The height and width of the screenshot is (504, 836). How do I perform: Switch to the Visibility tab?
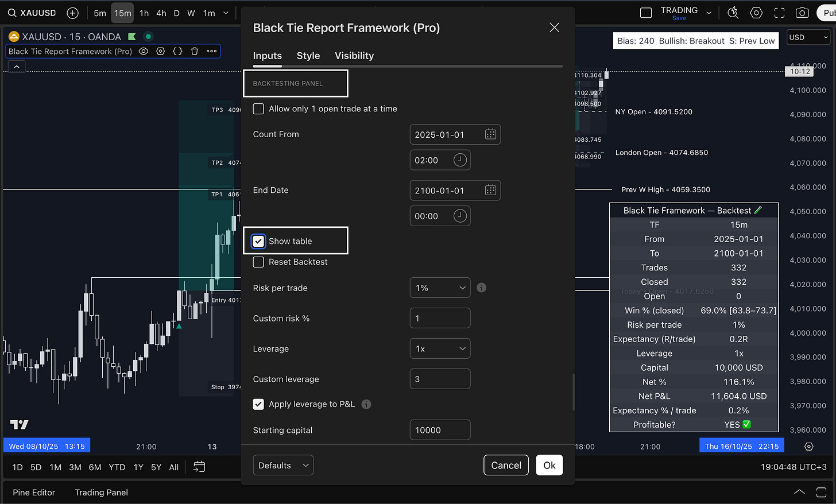click(354, 56)
